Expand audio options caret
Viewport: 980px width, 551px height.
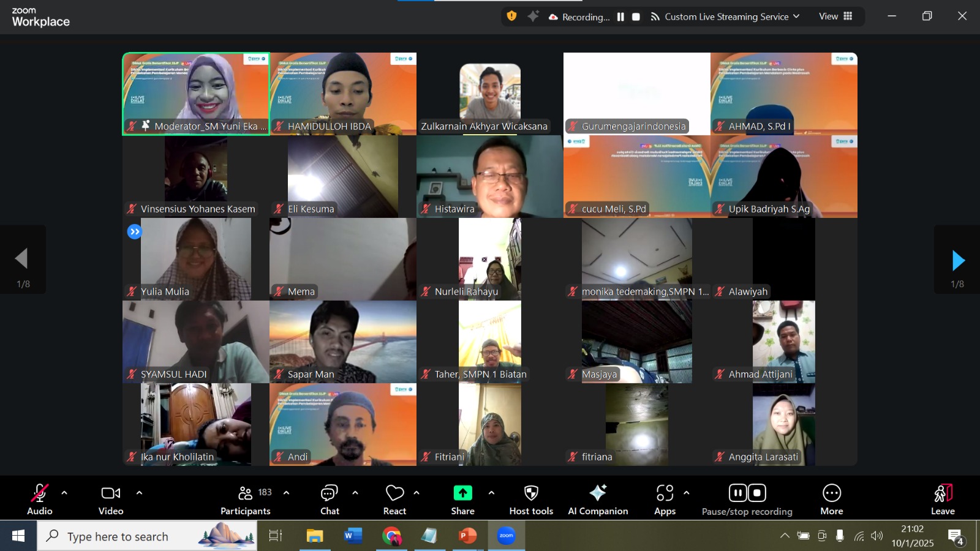click(x=64, y=493)
